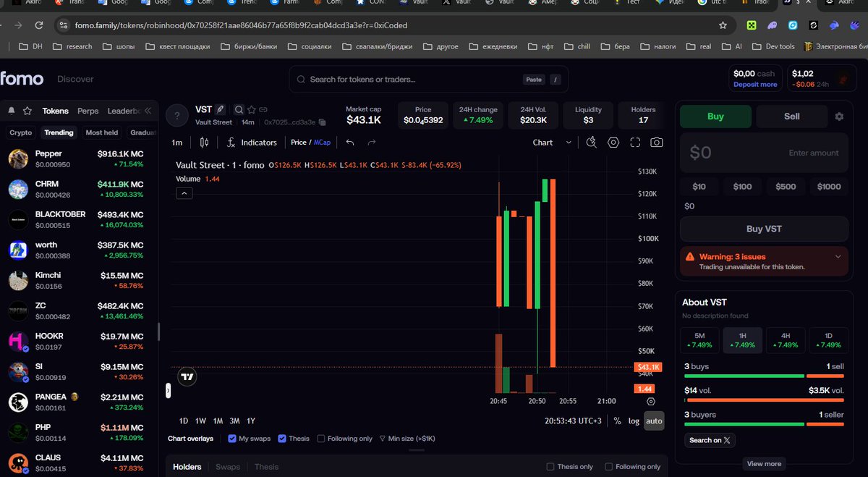This screenshot has width=868, height=477.
Task: Open the notifications bell in the sidebar
Action: click(x=12, y=111)
